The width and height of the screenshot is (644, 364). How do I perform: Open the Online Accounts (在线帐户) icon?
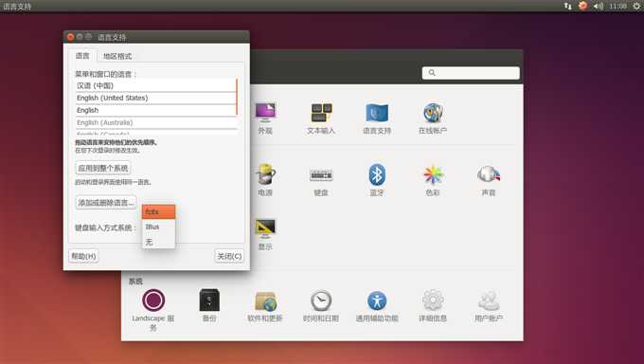click(433, 112)
